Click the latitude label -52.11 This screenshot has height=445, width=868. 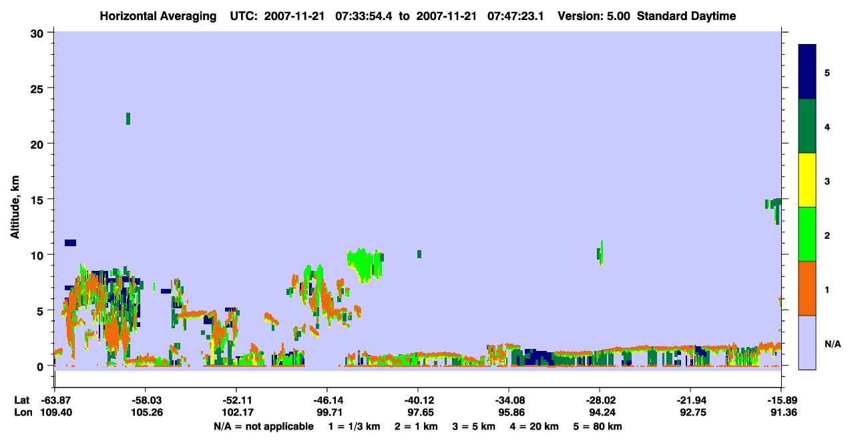236,400
